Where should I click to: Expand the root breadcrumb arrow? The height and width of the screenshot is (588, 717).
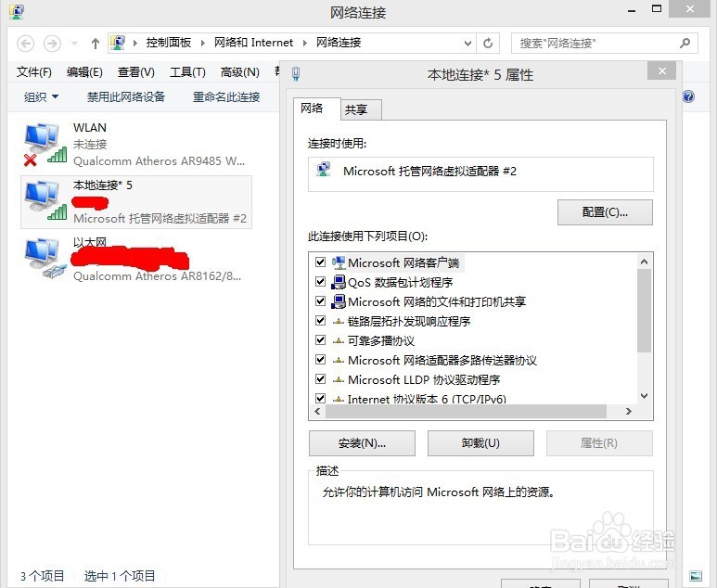pyautogui.click(x=135, y=43)
